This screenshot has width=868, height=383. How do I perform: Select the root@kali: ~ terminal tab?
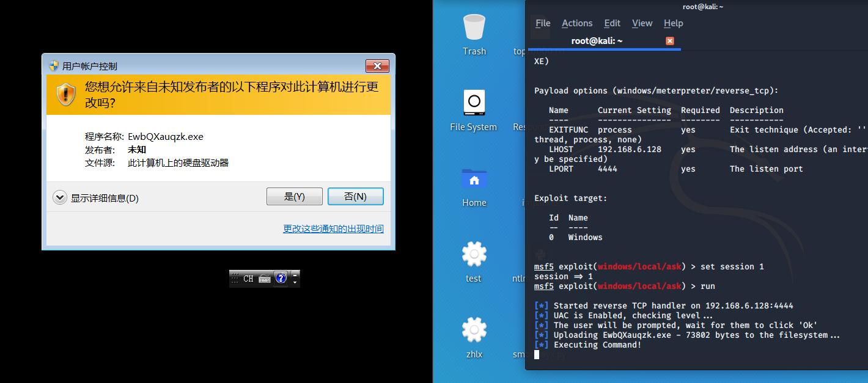pyautogui.click(x=604, y=41)
